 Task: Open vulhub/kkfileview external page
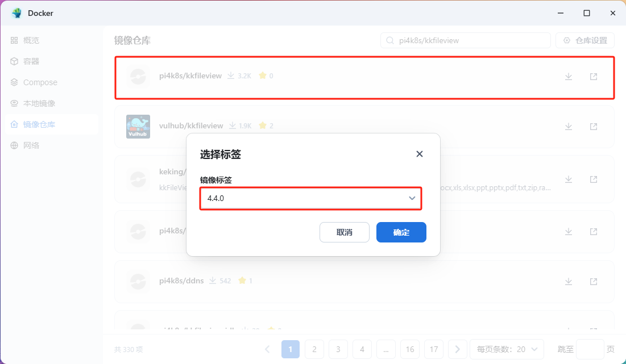click(594, 127)
